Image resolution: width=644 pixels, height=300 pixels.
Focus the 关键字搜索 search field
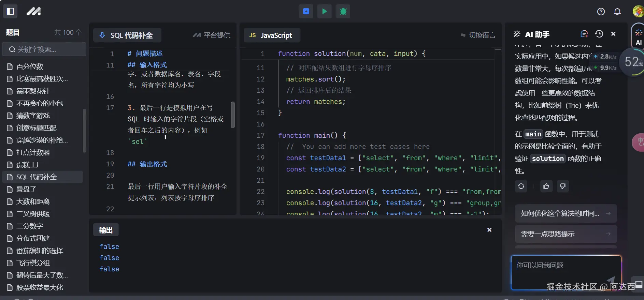click(x=44, y=49)
